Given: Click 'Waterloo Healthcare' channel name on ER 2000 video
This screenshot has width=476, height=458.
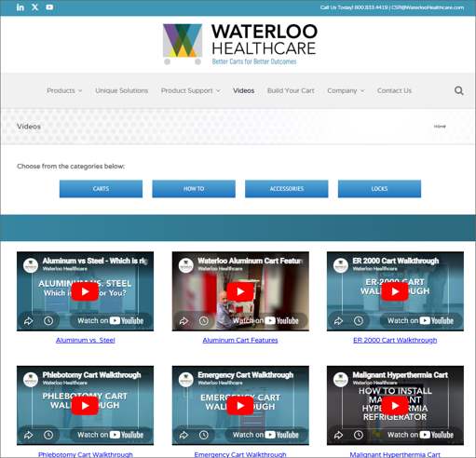Looking at the screenshot, I should [374, 269].
